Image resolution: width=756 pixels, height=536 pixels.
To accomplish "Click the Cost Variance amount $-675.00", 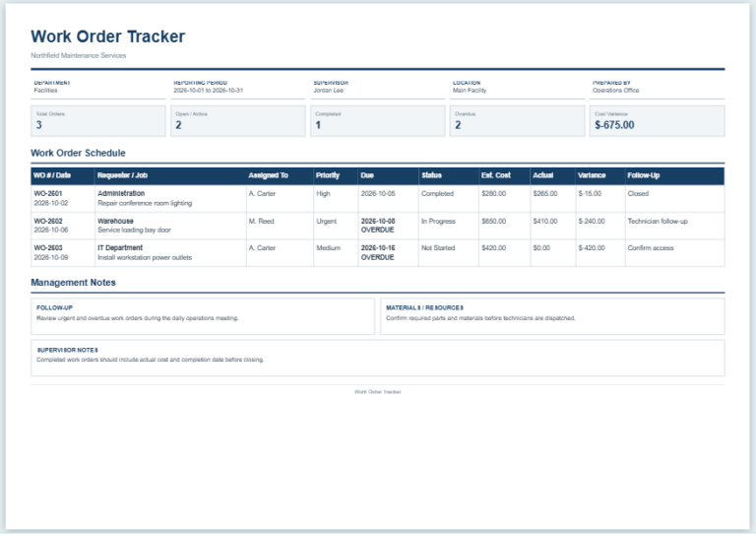I will coord(614,125).
